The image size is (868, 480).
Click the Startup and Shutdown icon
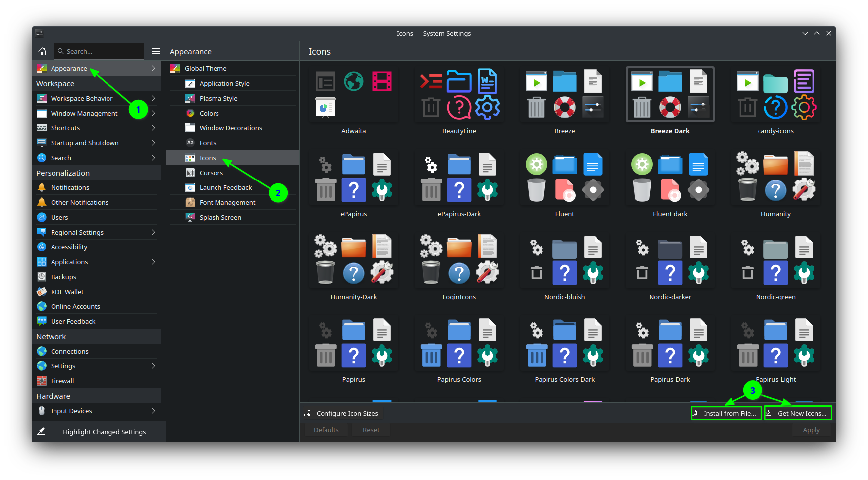click(42, 143)
